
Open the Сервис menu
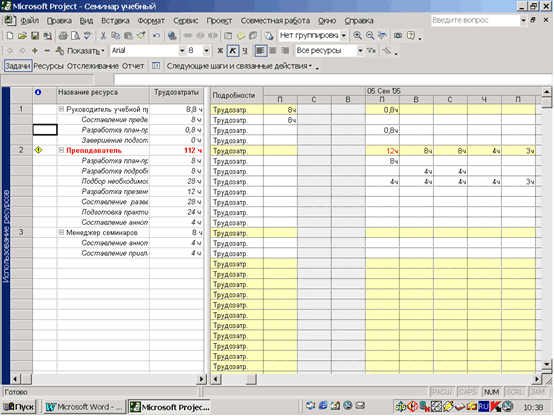[x=185, y=20]
